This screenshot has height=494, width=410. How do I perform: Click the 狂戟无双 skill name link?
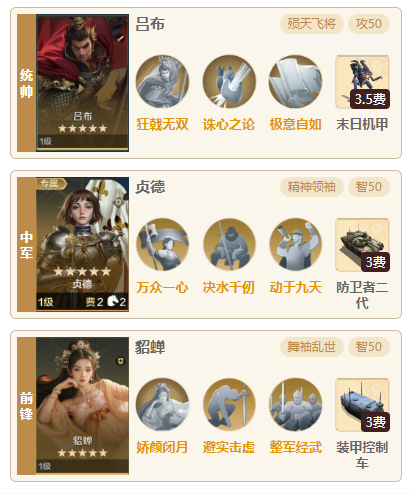[162, 124]
